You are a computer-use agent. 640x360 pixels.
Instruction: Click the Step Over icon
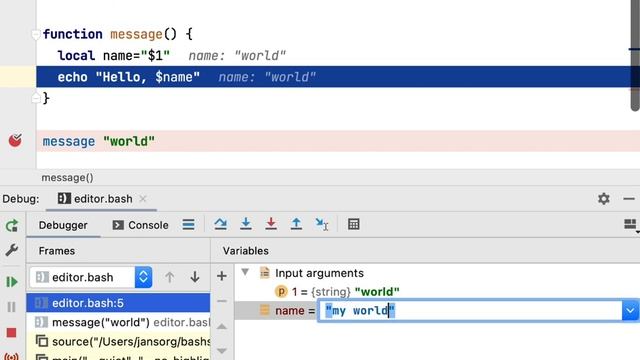220,224
